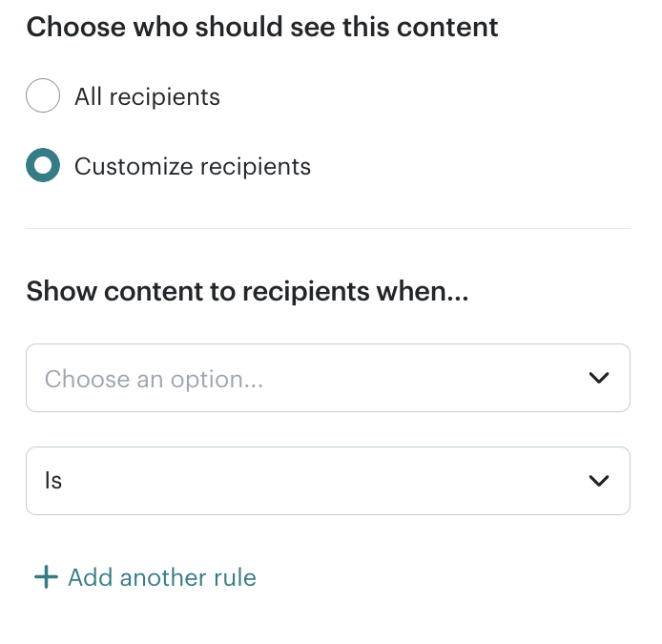Click the chevron arrow in the Is field
The height and width of the screenshot is (644, 662).
tap(599, 481)
